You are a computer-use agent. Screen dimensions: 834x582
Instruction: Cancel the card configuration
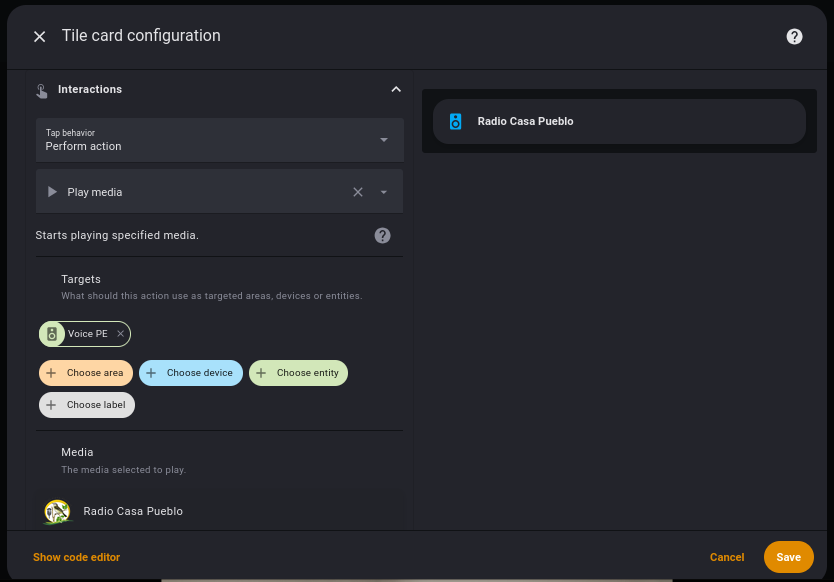[727, 557]
